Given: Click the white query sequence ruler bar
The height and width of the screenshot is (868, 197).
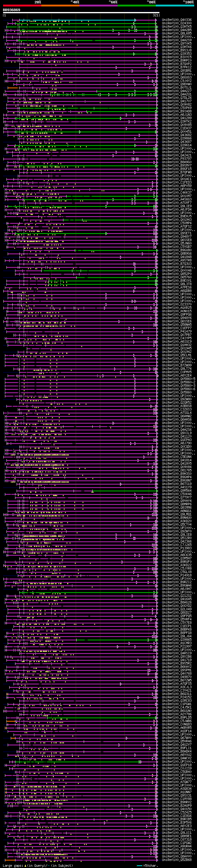Looking at the screenshot, I should [x=81, y=13].
